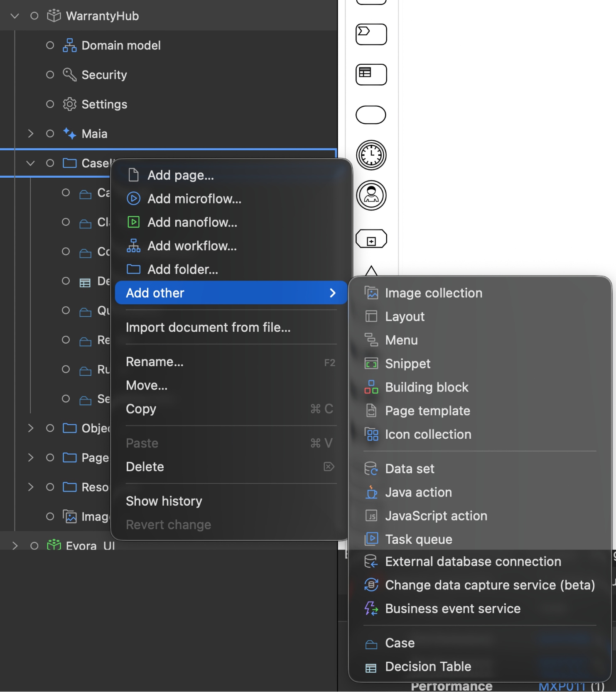616x692 pixels.
Task: Choose Add nanoflow... in the context menu
Action: 231,223
